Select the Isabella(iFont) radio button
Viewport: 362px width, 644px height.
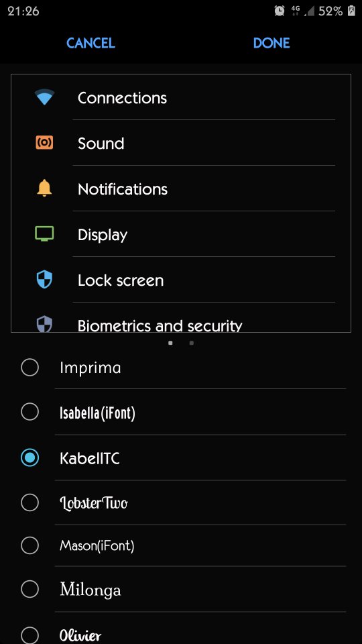30,411
